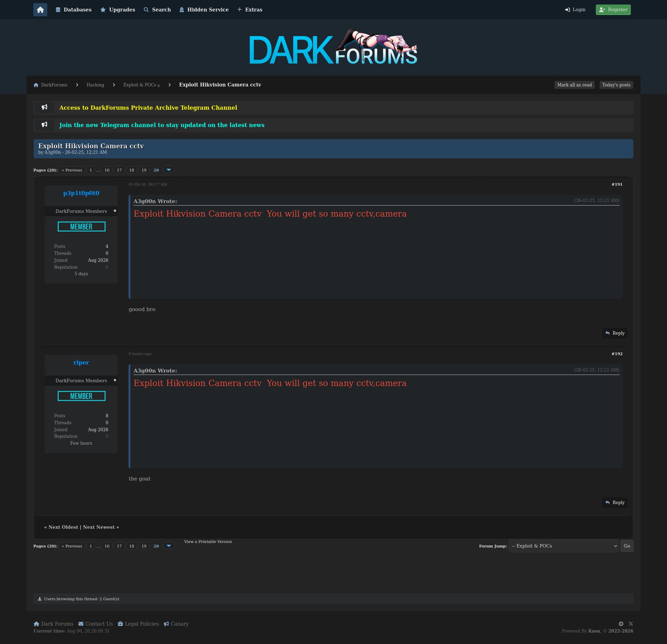
Task: Open the new Telegram channel news announcement
Action: coord(162,125)
